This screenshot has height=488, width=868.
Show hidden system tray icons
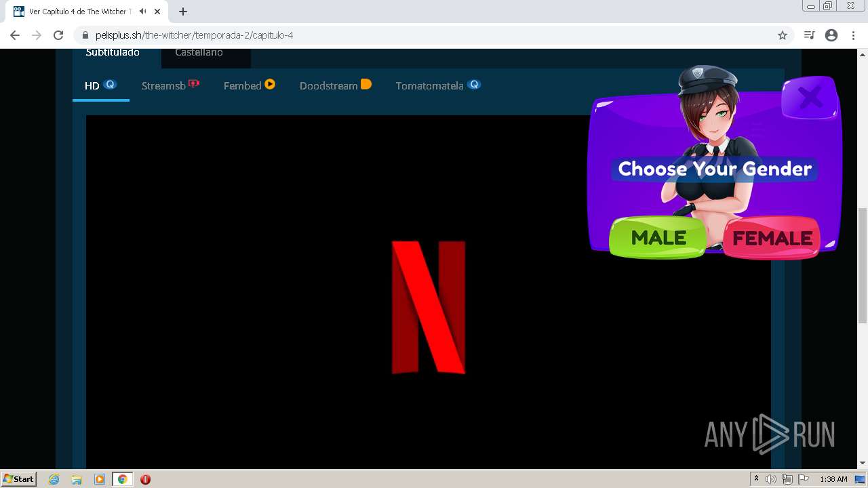pos(756,479)
